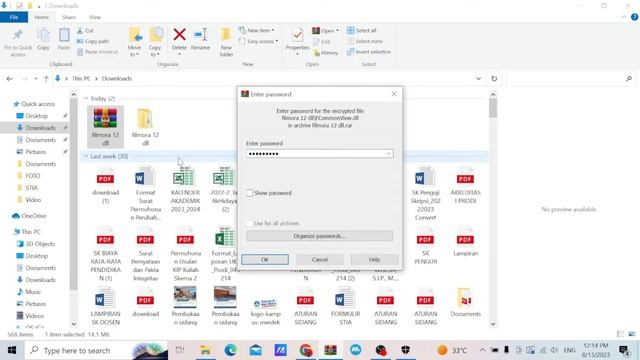Click the New folder icon
This screenshot has width=640, height=360.
coord(226,35)
